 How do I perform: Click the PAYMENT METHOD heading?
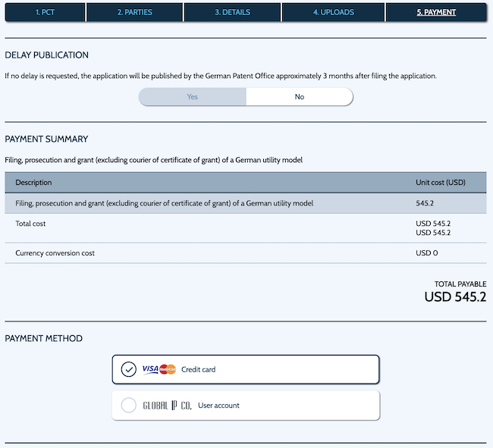(x=44, y=338)
